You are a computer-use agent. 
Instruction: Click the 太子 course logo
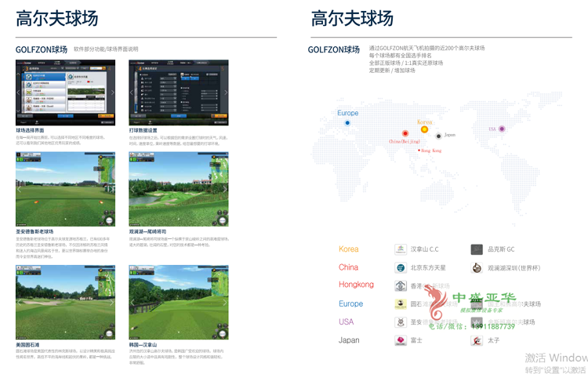(x=476, y=340)
